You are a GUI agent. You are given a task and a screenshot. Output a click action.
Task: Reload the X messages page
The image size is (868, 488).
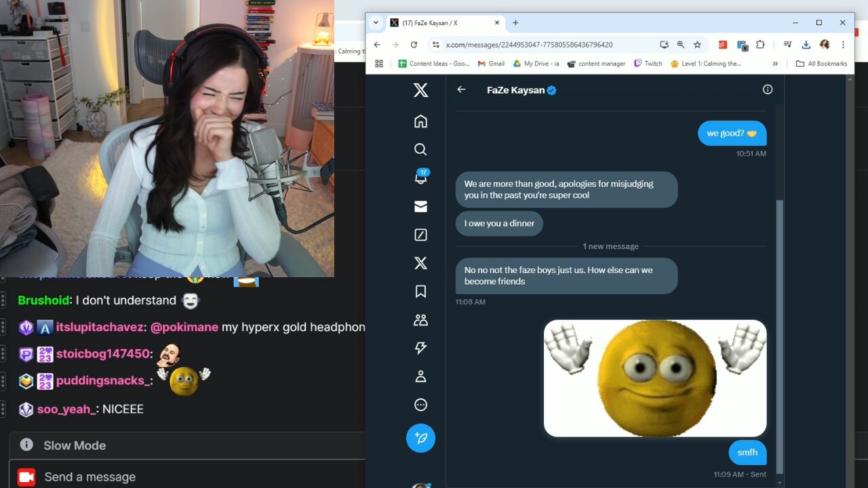click(414, 45)
